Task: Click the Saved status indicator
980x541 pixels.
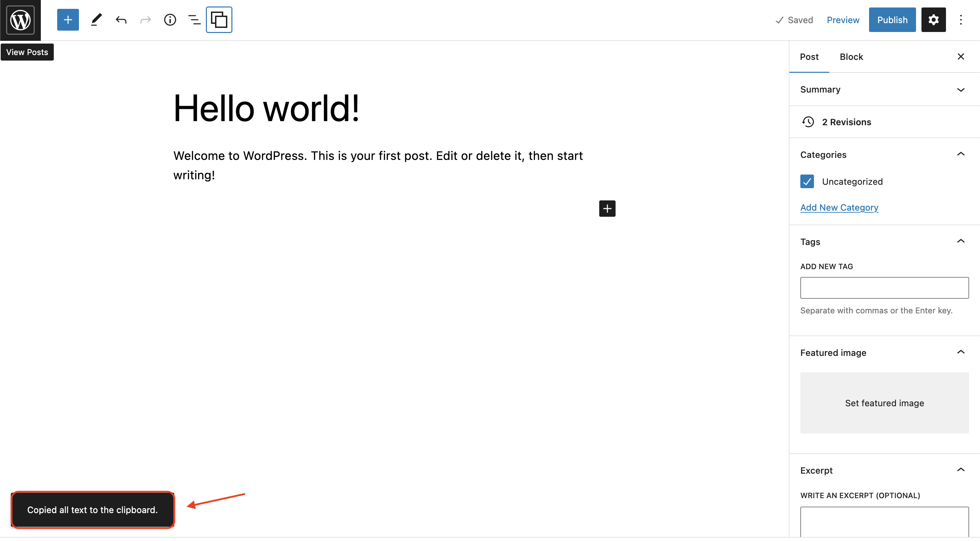Action: pos(794,20)
